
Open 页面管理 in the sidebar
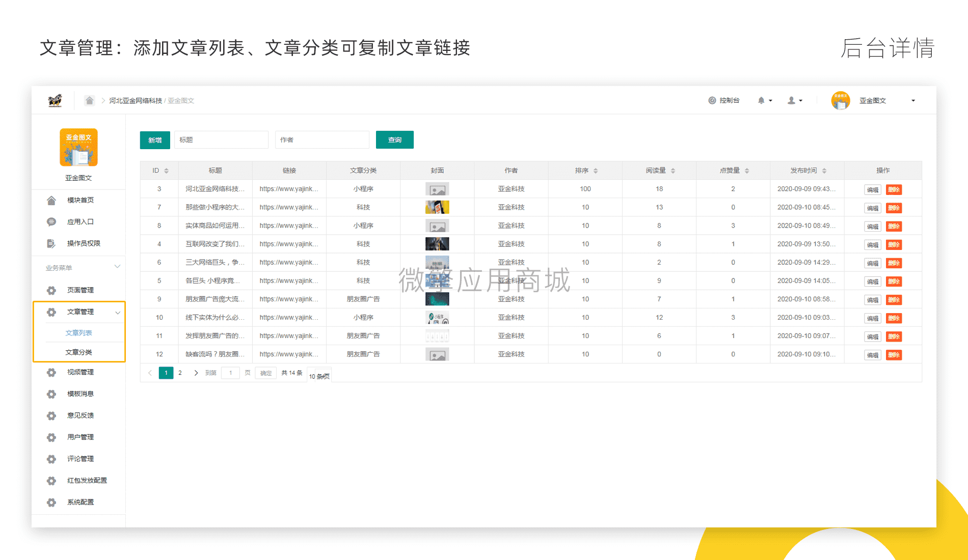point(80,290)
